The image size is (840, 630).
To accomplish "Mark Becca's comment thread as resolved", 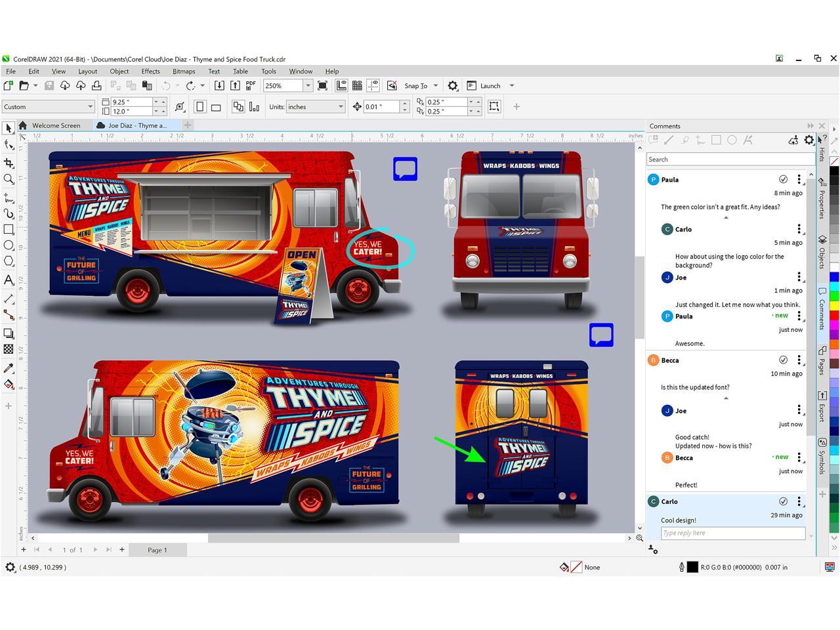I will pos(783,360).
